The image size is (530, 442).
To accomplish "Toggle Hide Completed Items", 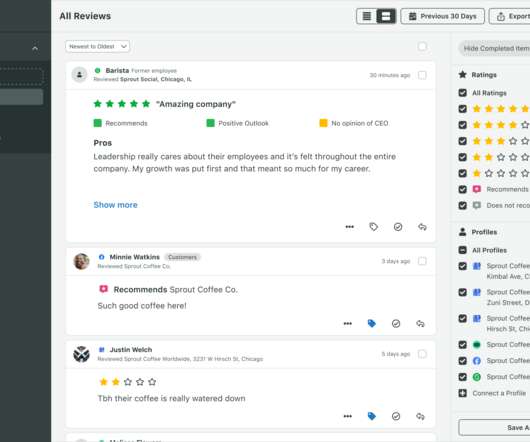I will tap(495, 48).
